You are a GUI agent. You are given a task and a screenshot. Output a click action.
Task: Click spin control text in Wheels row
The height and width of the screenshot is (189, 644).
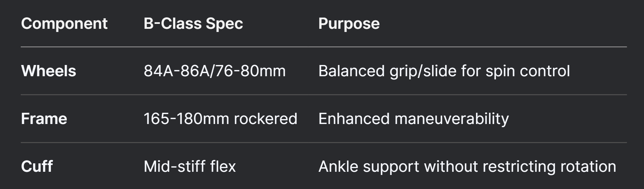tap(528, 71)
